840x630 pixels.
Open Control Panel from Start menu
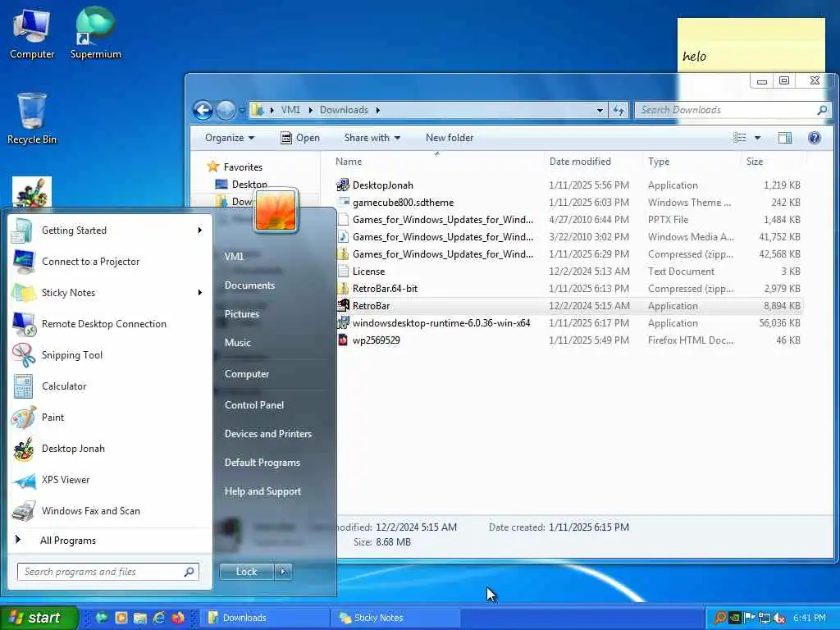click(254, 405)
